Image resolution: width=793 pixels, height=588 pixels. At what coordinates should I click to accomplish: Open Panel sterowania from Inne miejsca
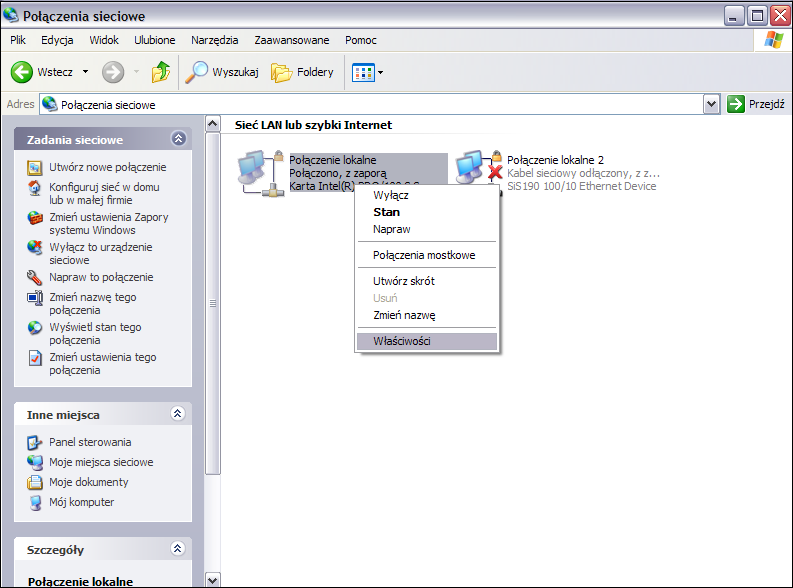pos(90,442)
